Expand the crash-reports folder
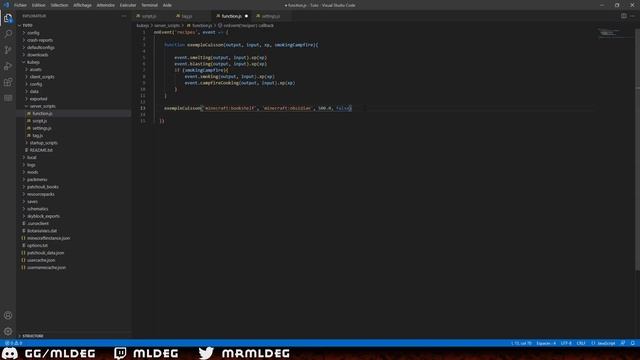640x360 pixels. coord(40,40)
